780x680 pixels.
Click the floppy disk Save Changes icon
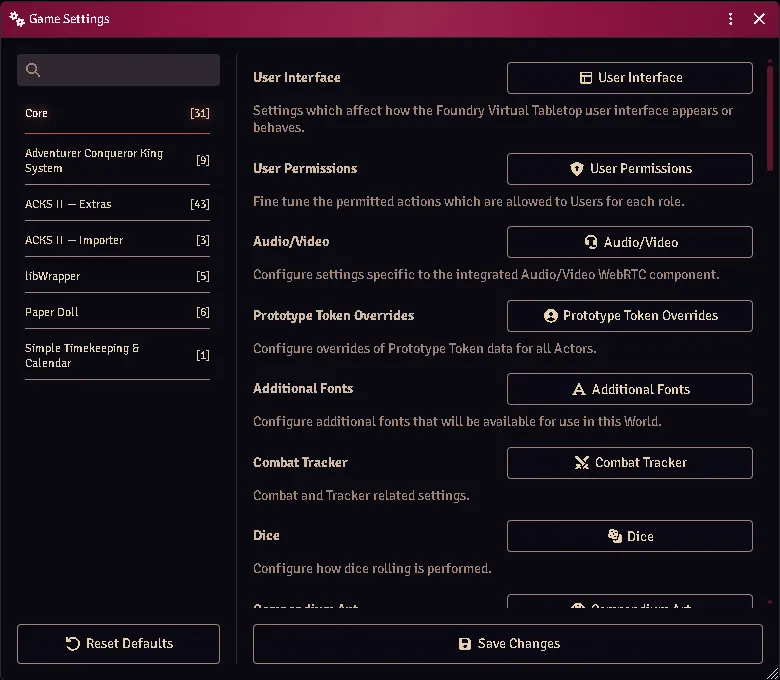(x=465, y=644)
